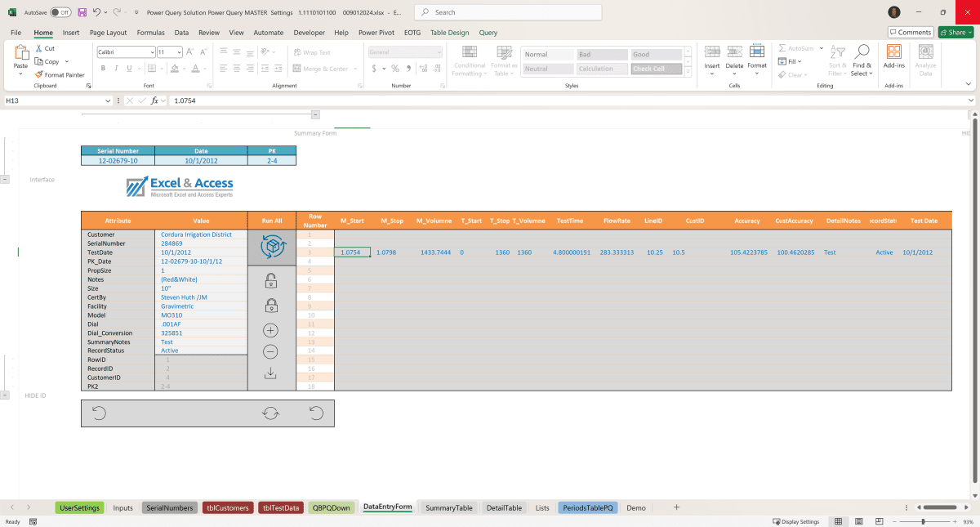Open the Query ribbon tab
The width and height of the screenshot is (980, 527).
(488, 33)
